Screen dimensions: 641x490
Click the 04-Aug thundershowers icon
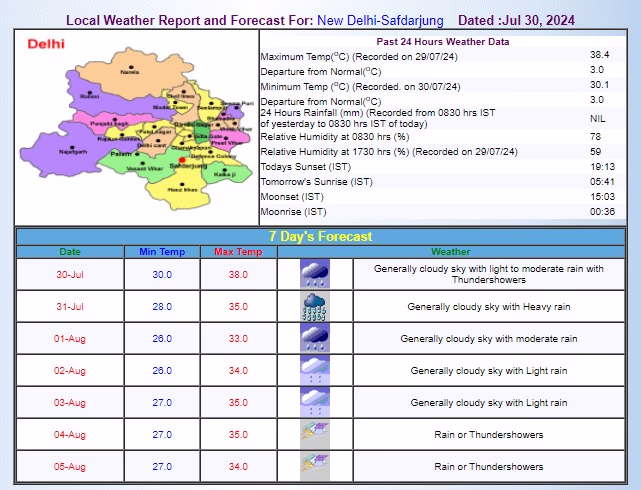(x=315, y=435)
